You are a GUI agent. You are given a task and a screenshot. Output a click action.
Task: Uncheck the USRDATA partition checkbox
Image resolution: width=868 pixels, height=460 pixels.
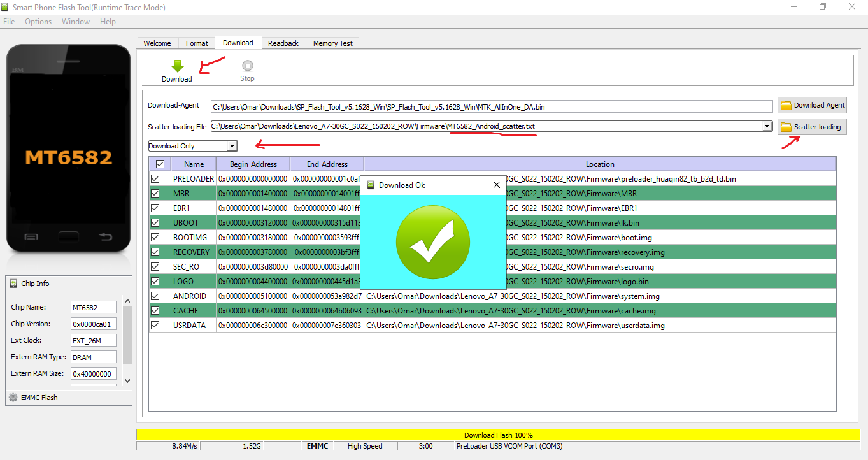click(155, 326)
